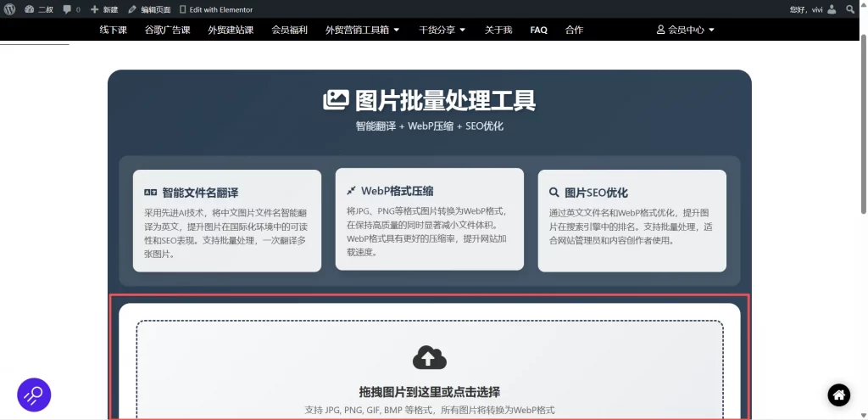Image resolution: width=868 pixels, height=420 pixels.
Task: Click the 新建 plus button
Action: pyautogui.click(x=104, y=9)
